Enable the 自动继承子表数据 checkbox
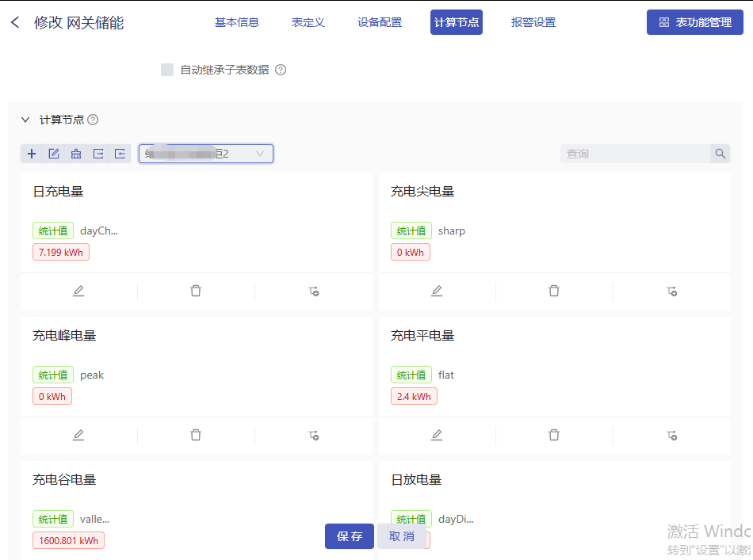The height and width of the screenshot is (560, 753). tap(167, 70)
